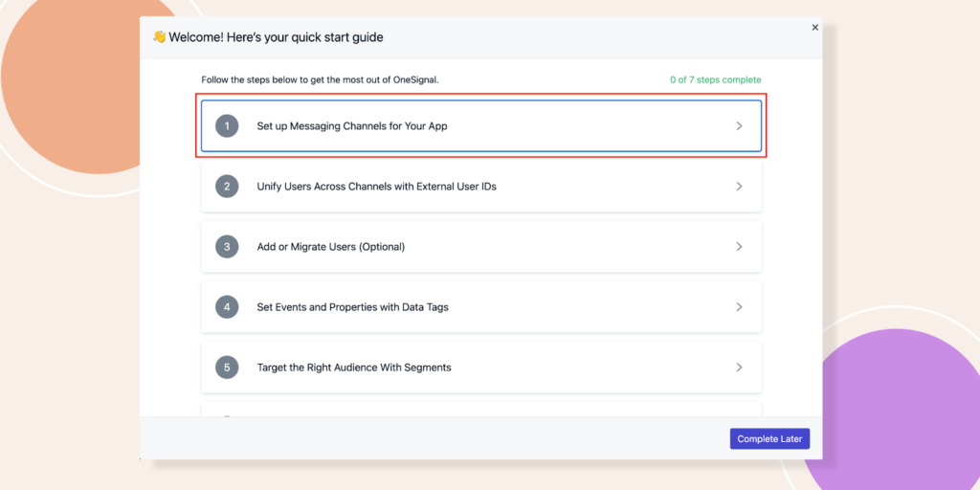Expand Add or Migrate Users chevron

tap(739, 247)
